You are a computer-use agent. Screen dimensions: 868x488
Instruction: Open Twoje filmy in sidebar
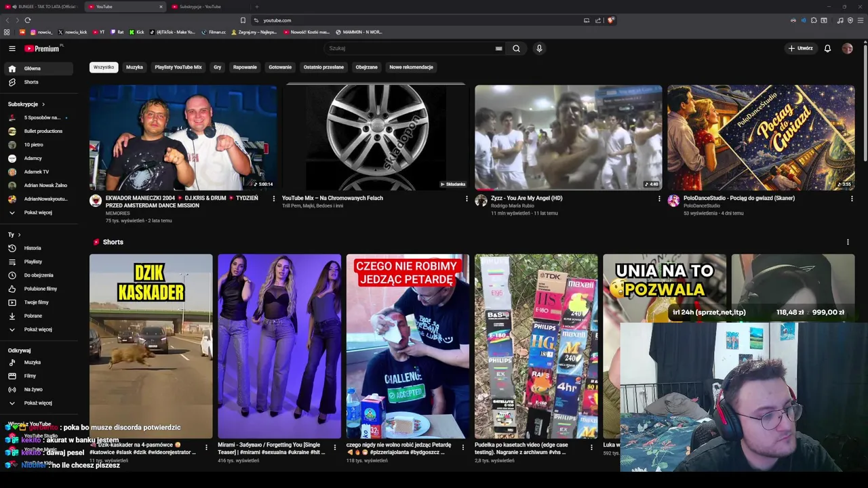point(39,302)
